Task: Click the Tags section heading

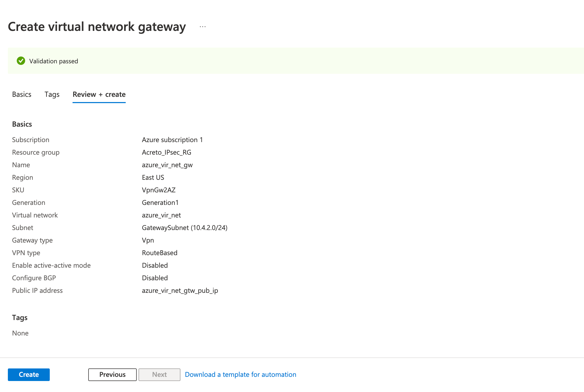Action: tap(20, 317)
